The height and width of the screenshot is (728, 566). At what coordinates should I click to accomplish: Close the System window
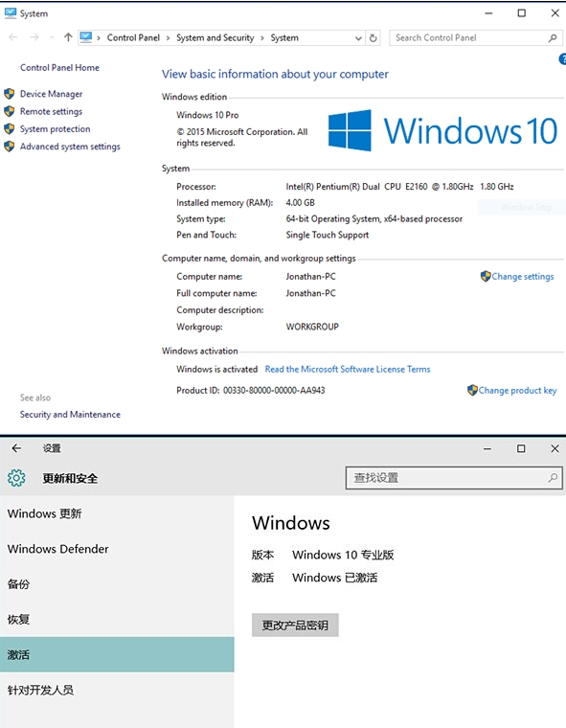[555, 13]
